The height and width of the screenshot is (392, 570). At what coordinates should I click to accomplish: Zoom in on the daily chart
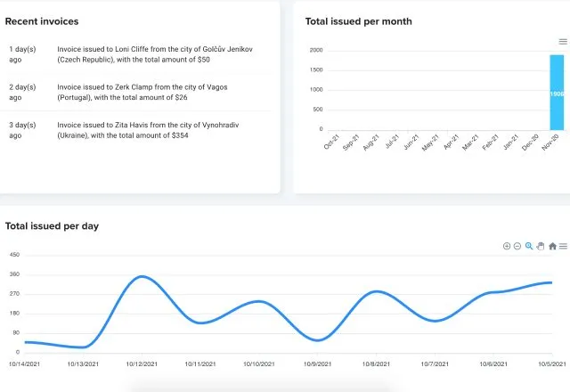[x=507, y=246]
